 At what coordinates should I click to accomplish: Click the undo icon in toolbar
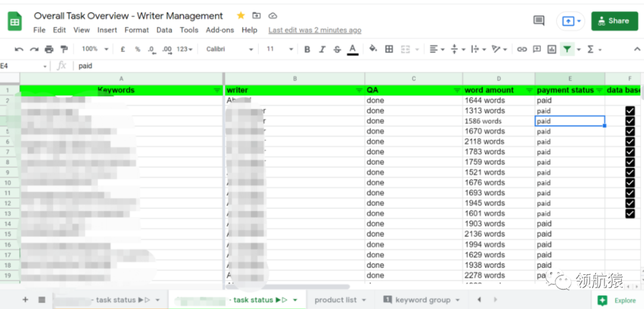19,49
